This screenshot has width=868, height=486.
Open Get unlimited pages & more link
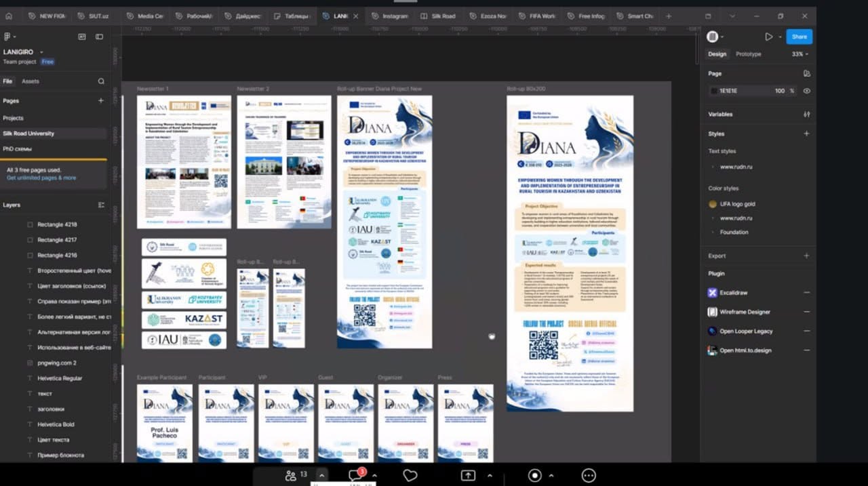[x=41, y=178]
